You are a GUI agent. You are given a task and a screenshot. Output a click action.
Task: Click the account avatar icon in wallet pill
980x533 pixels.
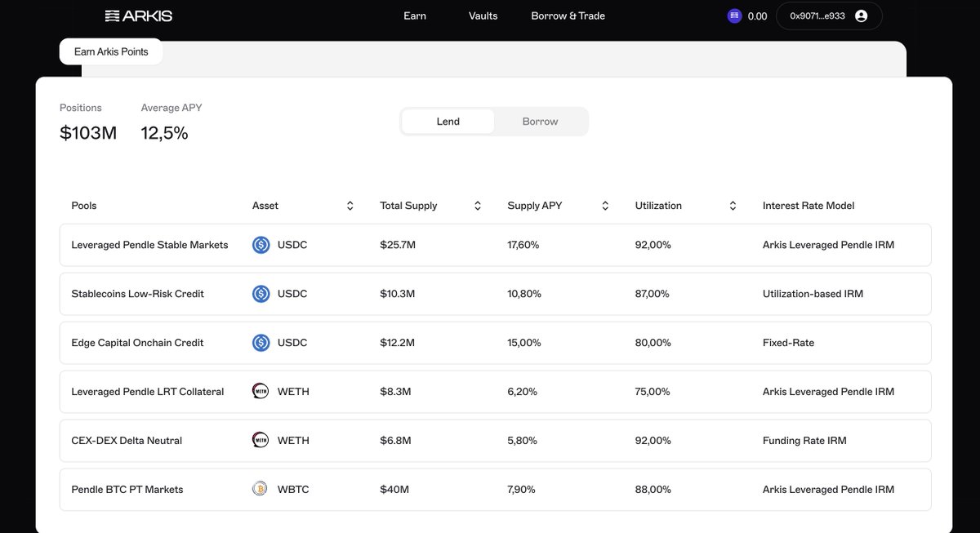click(861, 15)
